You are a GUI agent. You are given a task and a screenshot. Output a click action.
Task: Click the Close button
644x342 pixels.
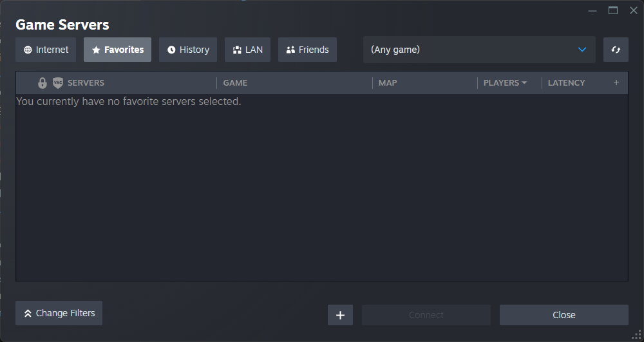pos(564,315)
